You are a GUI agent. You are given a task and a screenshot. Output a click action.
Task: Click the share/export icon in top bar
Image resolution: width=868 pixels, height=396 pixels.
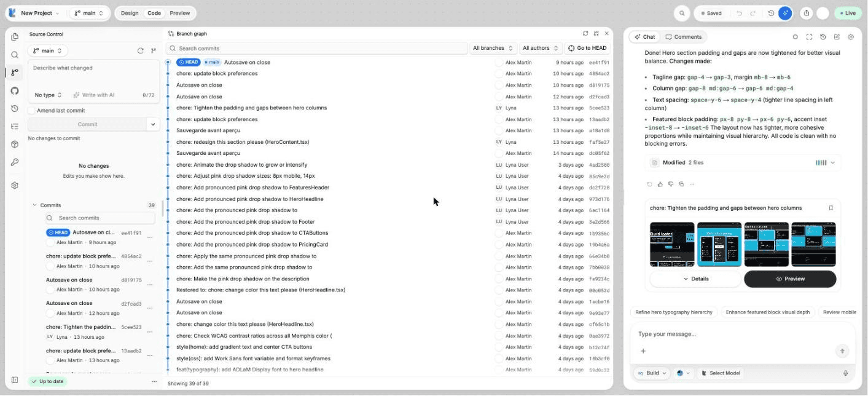click(x=807, y=13)
